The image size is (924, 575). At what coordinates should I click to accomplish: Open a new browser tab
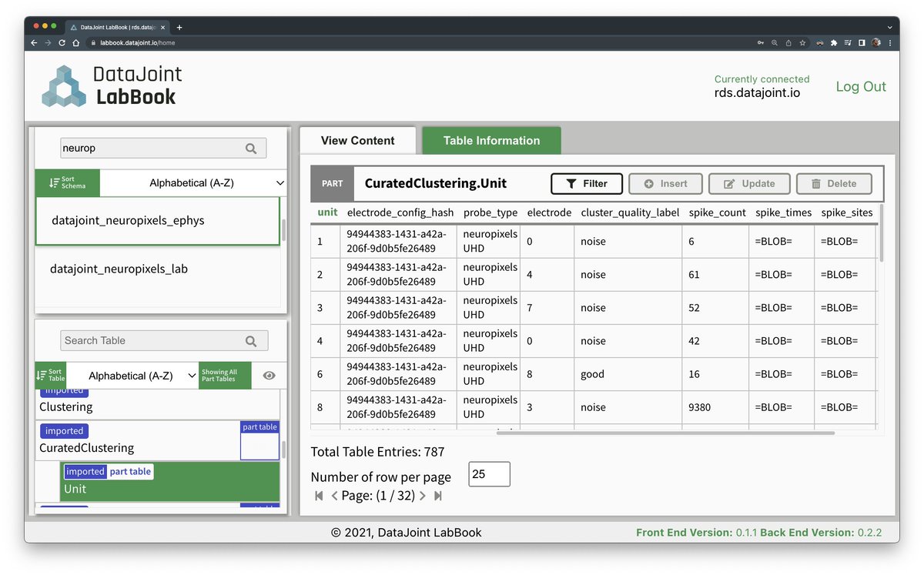tap(179, 27)
